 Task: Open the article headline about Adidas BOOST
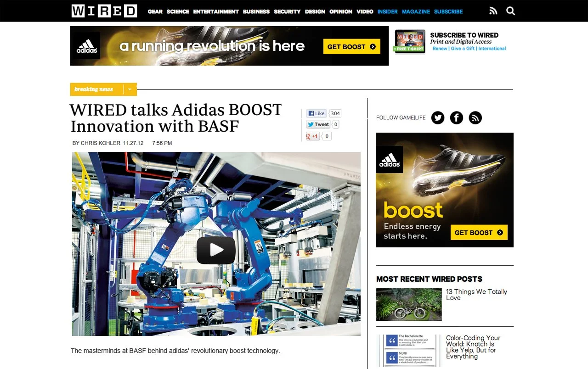pos(175,118)
